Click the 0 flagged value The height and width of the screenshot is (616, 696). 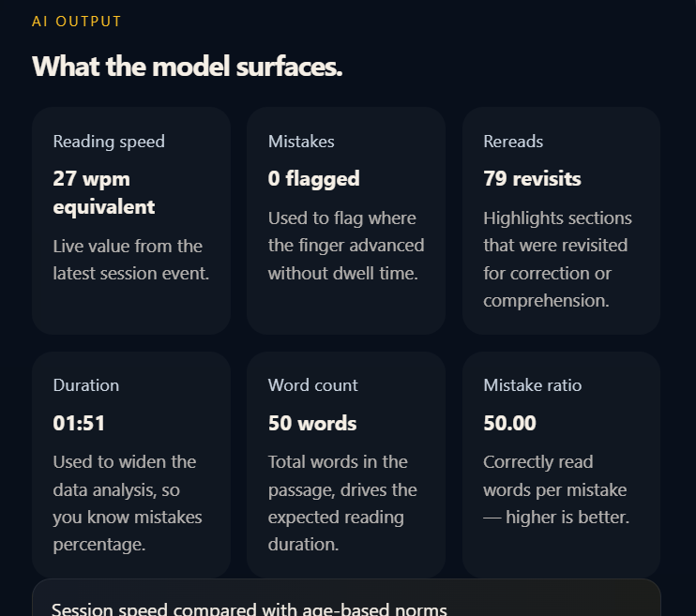[314, 178]
